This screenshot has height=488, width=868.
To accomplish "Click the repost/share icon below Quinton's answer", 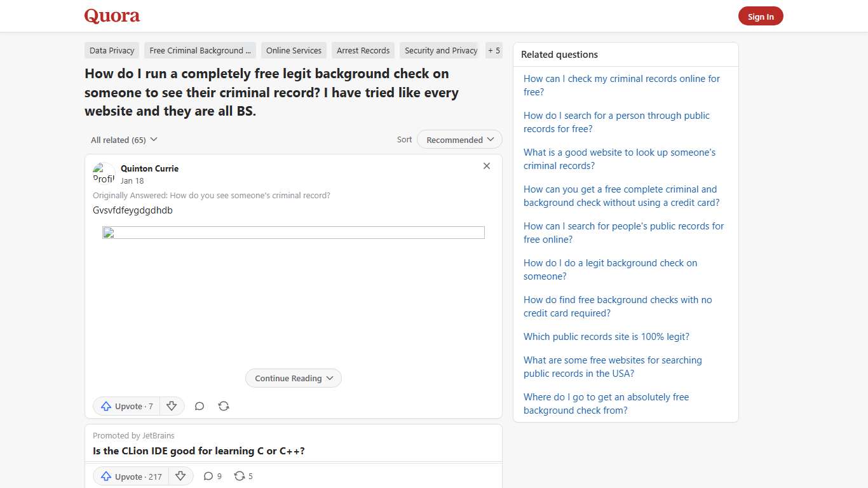I will coord(224,406).
